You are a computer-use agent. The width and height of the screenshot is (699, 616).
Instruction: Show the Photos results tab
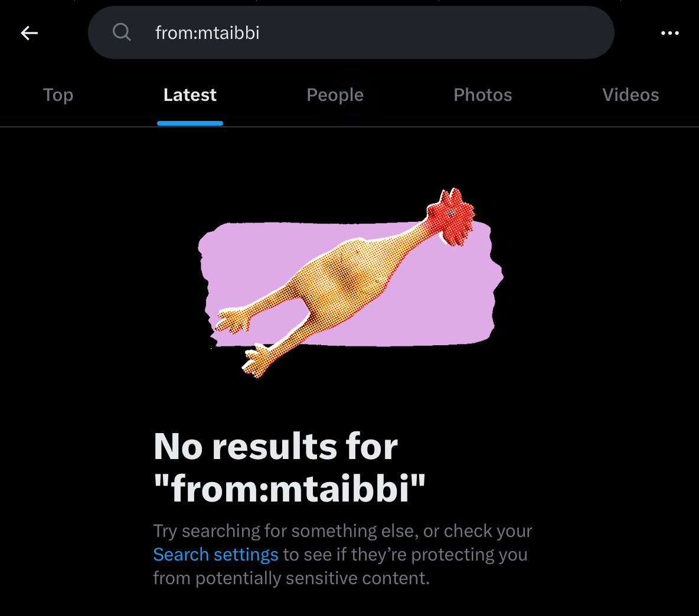click(x=482, y=95)
